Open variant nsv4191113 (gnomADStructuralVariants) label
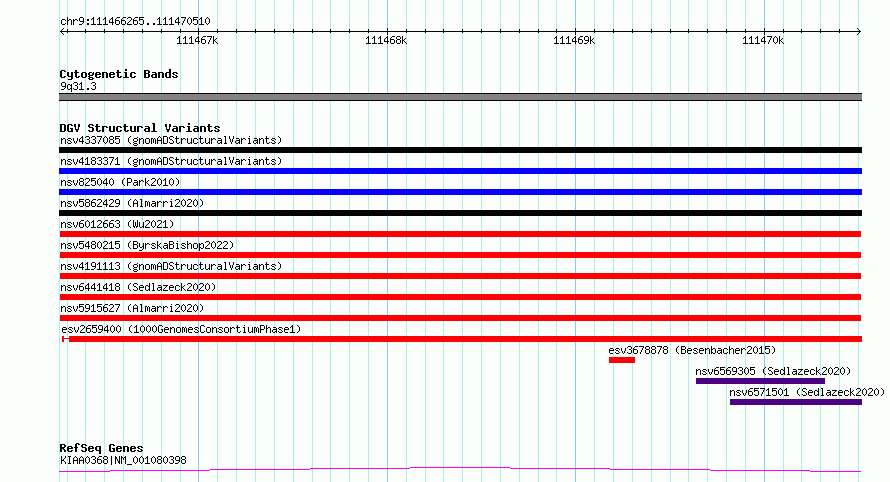890x482 pixels. point(171,266)
